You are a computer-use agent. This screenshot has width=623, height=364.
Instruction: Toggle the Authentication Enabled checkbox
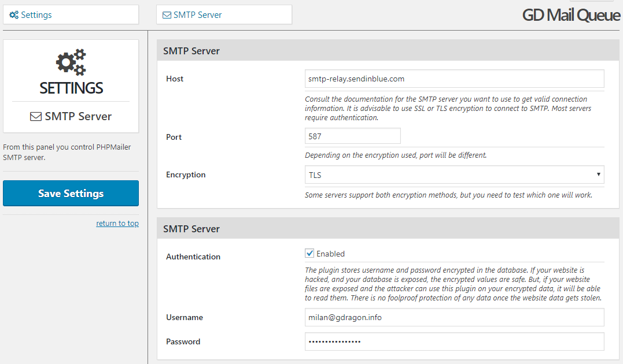tap(309, 253)
